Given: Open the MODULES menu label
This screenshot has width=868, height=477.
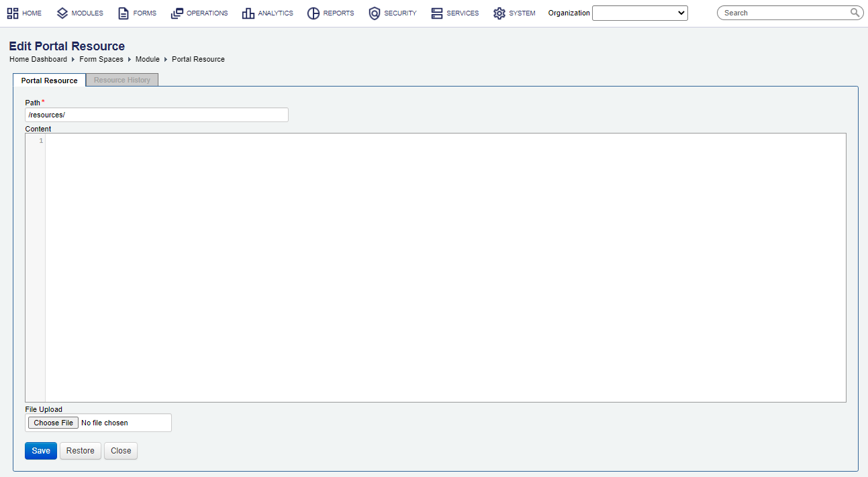Looking at the screenshot, I should (x=87, y=13).
